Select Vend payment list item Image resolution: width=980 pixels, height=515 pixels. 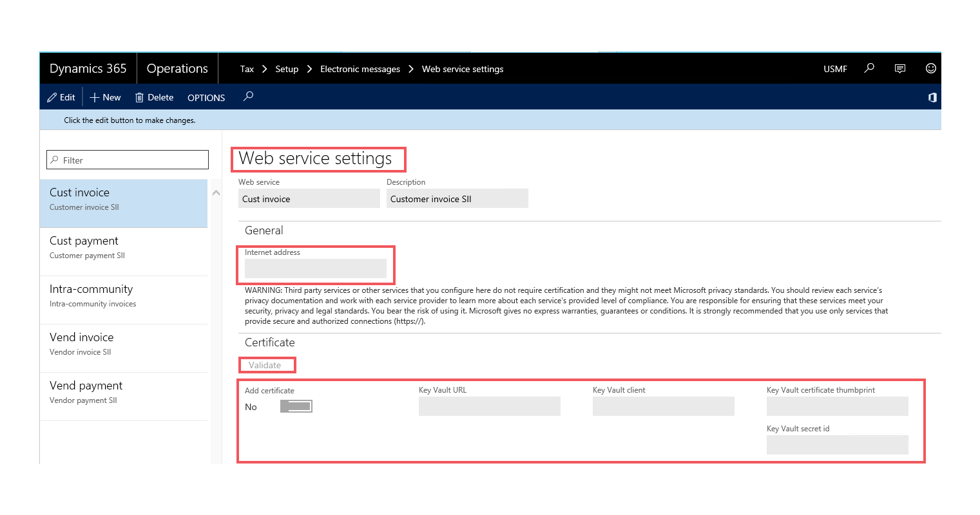[x=124, y=397]
